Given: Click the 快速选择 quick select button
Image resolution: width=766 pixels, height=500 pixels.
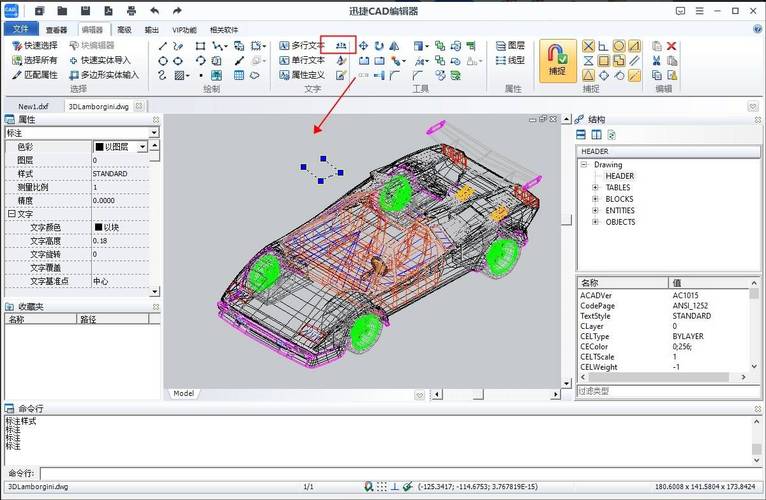Looking at the screenshot, I should (x=34, y=46).
